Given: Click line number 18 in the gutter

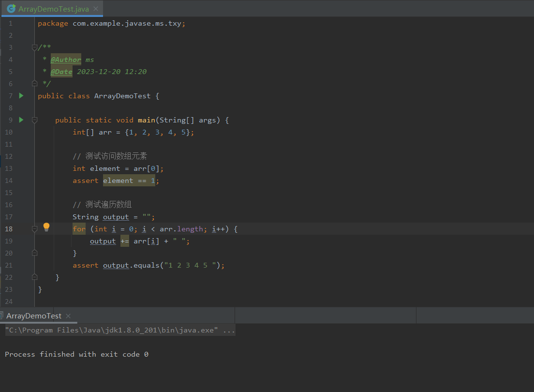Looking at the screenshot, I should point(9,229).
